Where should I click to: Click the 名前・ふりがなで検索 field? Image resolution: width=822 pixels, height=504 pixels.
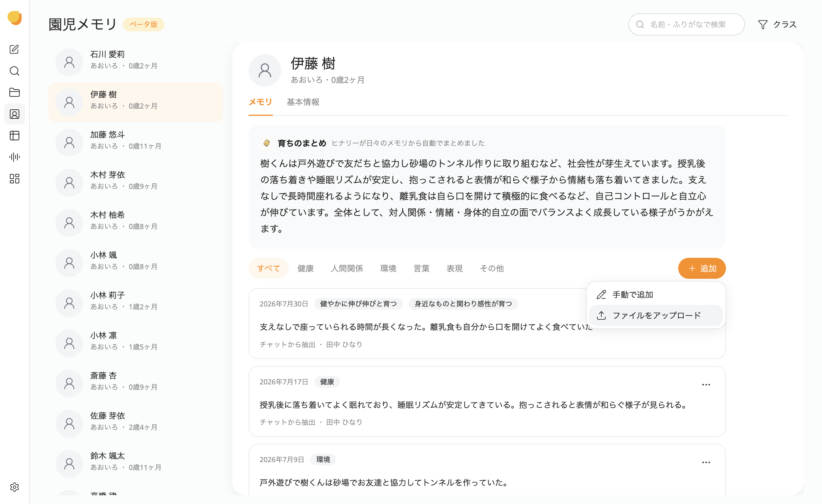click(x=686, y=24)
